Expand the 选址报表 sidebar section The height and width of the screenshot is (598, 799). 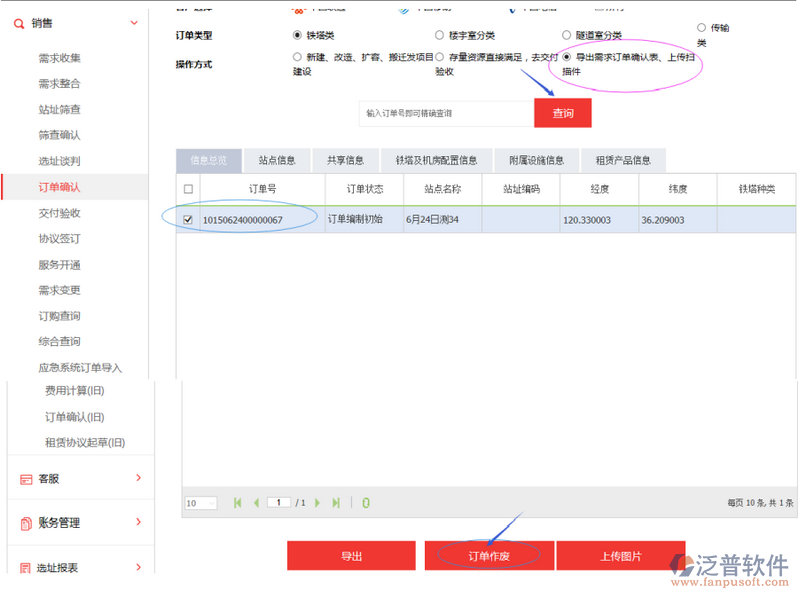pos(137,566)
